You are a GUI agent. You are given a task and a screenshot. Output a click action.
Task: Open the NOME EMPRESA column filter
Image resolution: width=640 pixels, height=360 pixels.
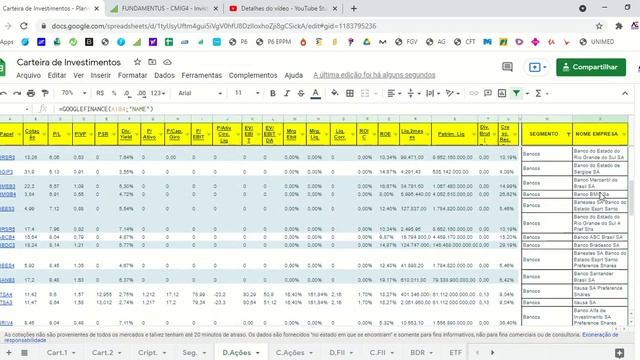[x=624, y=134]
